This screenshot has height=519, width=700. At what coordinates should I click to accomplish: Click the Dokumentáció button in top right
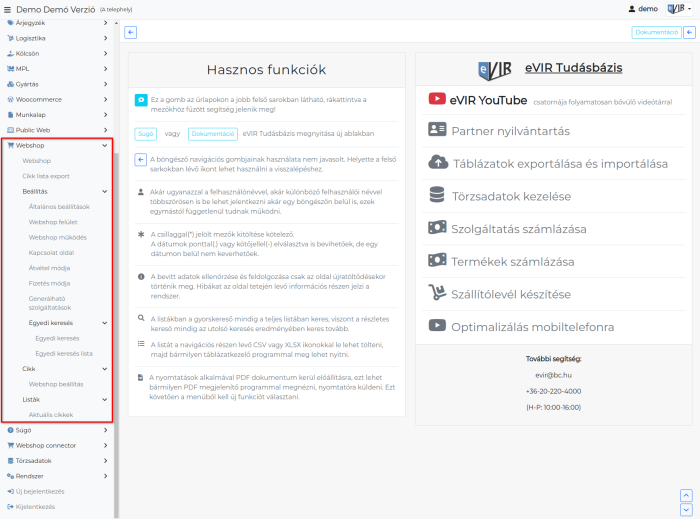[x=655, y=32]
